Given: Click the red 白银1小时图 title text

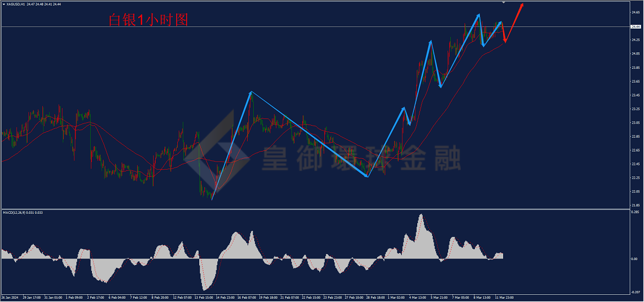Looking at the screenshot, I should (x=148, y=20).
